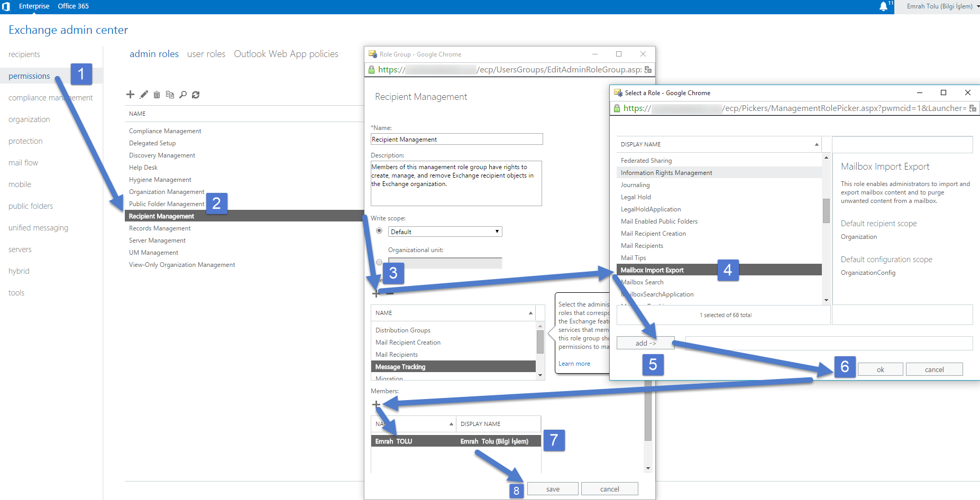Screen dimensions: 980x500
Task: Click the search box in Select a Role window
Action: coord(902,145)
